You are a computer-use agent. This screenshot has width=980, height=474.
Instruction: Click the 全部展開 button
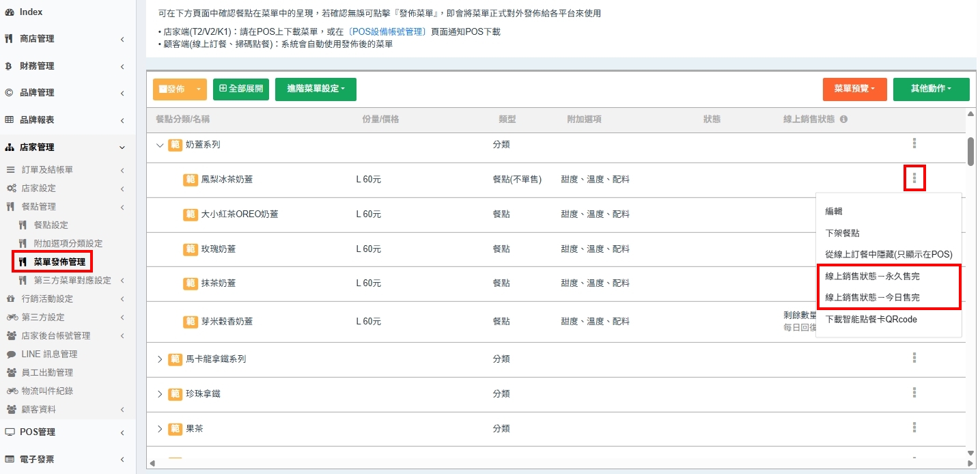[x=241, y=89]
